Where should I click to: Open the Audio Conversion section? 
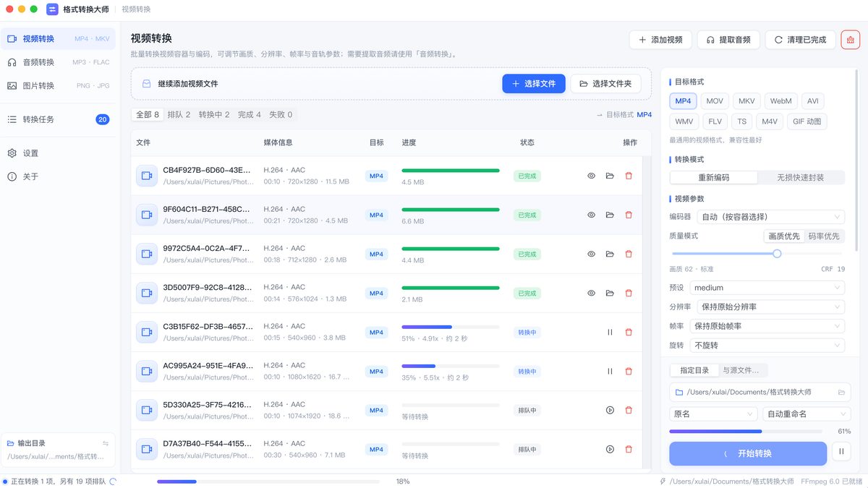tap(58, 62)
